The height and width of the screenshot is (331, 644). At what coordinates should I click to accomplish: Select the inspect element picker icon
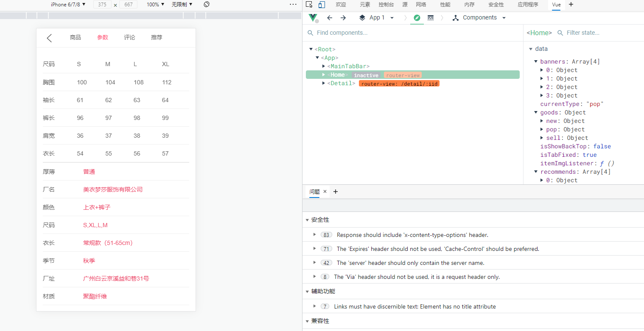click(x=309, y=5)
